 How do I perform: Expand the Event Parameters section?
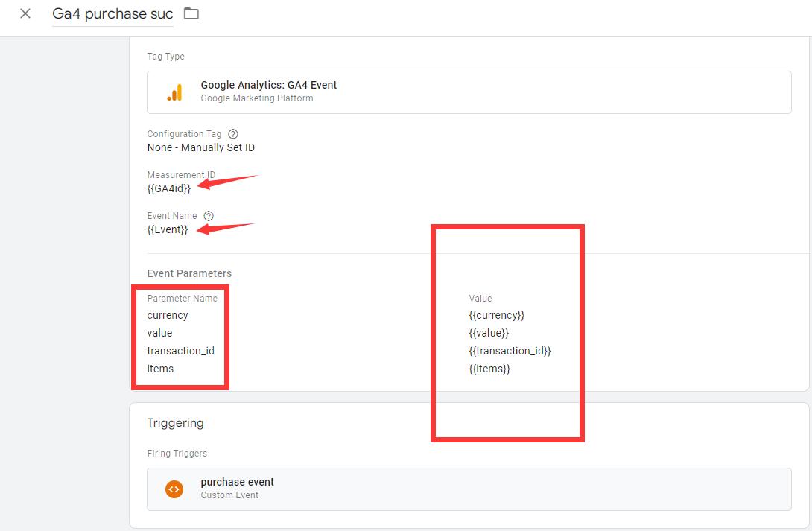(x=189, y=273)
